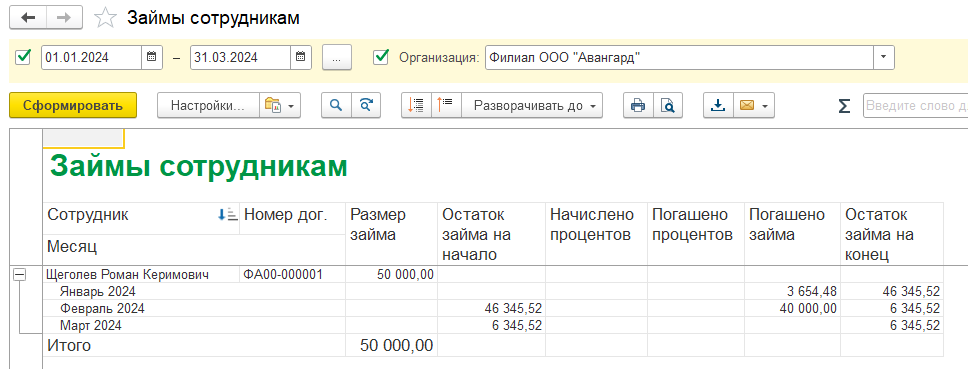Viewport: 968px width, 369px height.
Task: Select the Погашено займа header
Action: (793, 234)
